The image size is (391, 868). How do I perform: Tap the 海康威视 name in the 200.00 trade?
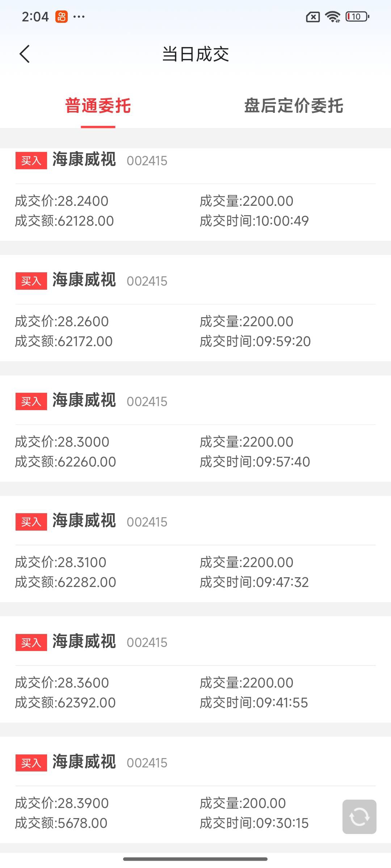pyautogui.click(x=84, y=762)
